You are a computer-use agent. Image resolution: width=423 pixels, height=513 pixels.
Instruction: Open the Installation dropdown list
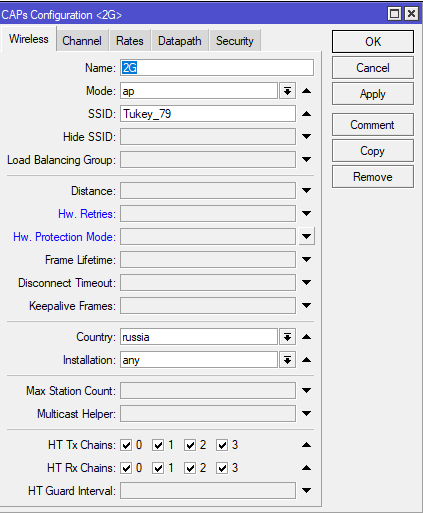tap(287, 360)
